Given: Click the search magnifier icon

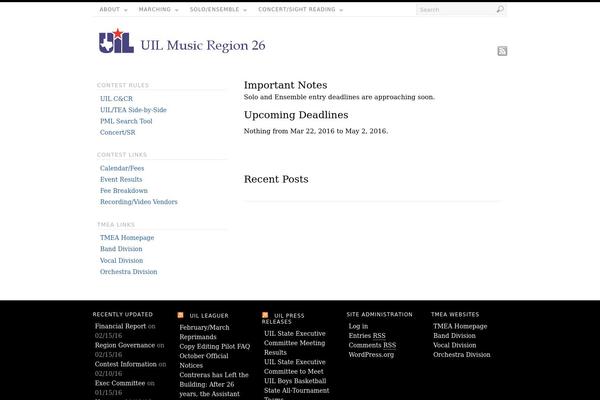Looking at the screenshot, I should click(x=500, y=9).
